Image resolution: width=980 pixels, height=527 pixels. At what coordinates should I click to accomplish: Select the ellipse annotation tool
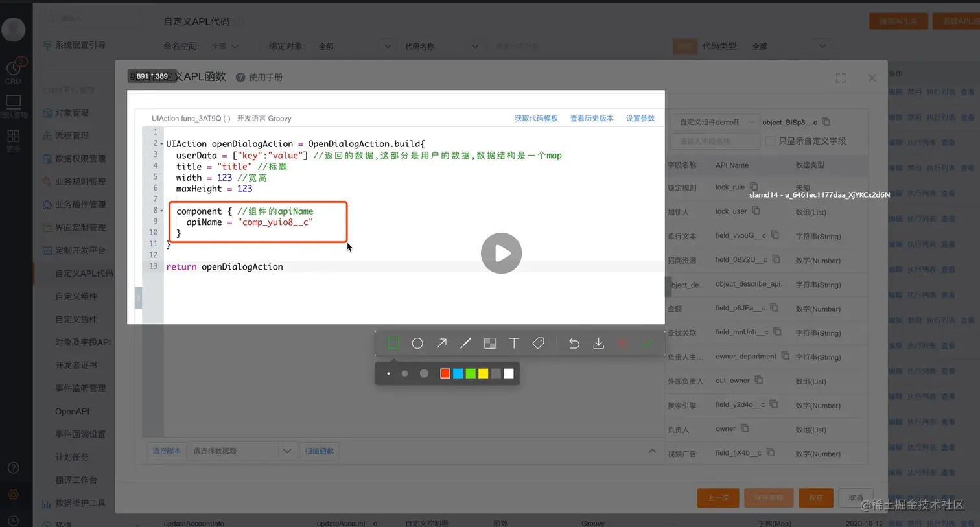417,344
